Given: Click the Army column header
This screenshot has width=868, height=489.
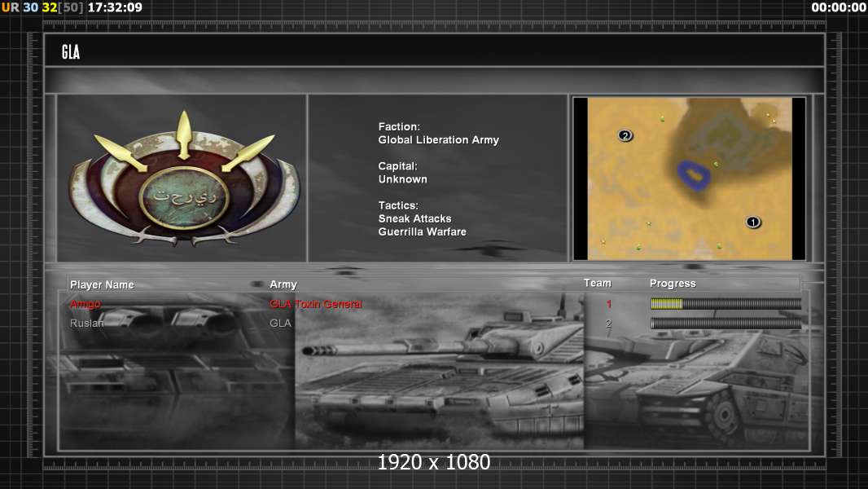Looking at the screenshot, I should [283, 284].
